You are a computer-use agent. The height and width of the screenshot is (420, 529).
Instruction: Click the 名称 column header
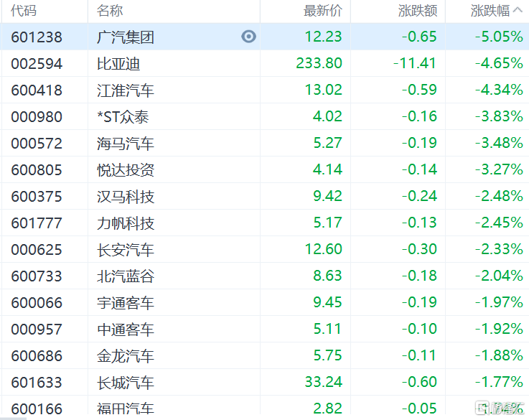[110, 11]
